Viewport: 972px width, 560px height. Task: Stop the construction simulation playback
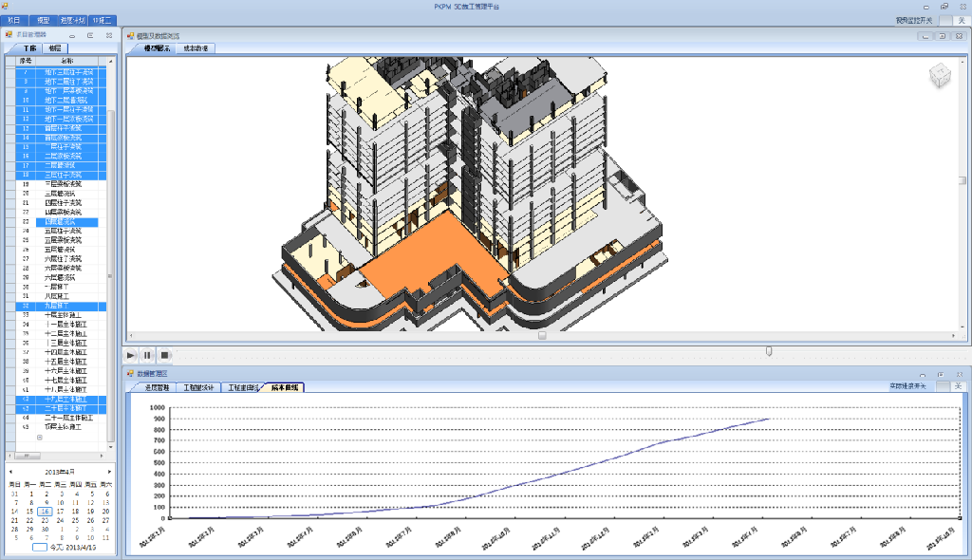(x=164, y=355)
